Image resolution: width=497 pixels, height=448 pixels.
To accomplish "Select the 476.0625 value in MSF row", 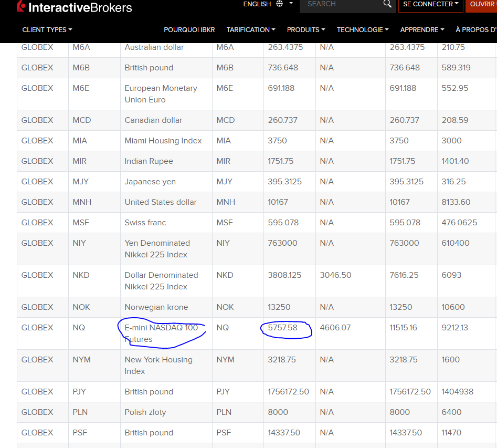I will tap(459, 223).
